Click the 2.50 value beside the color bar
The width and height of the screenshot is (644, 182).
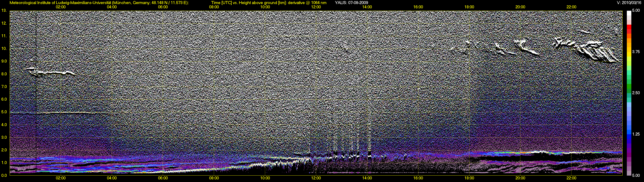pyautogui.click(x=636, y=93)
